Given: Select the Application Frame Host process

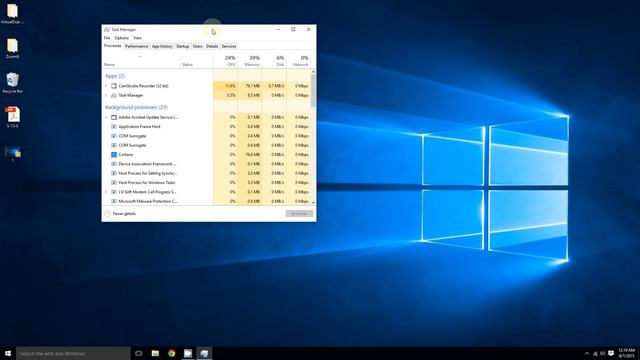Looking at the screenshot, I should click(x=139, y=127).
